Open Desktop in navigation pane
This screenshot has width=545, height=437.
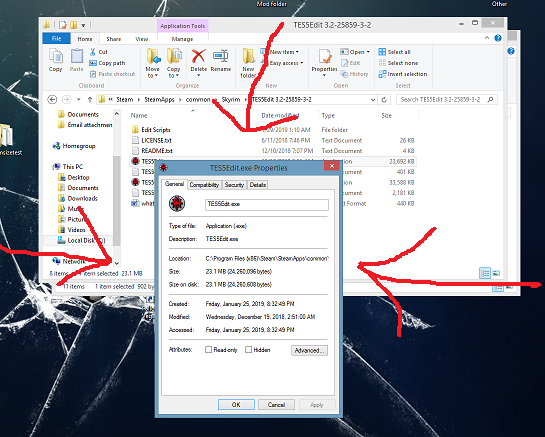(79, 177)
